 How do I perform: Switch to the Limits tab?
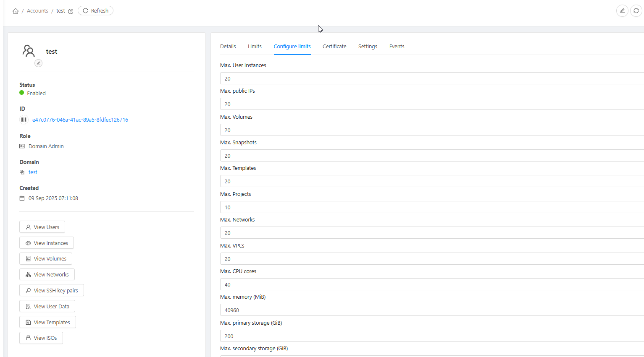255,47
